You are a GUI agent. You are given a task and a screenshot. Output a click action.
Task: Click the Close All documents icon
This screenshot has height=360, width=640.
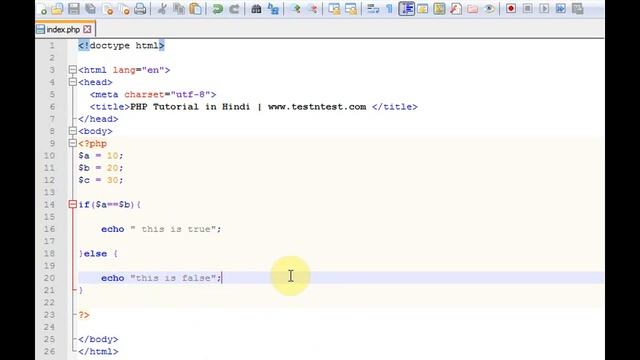[x=124, y=9]
